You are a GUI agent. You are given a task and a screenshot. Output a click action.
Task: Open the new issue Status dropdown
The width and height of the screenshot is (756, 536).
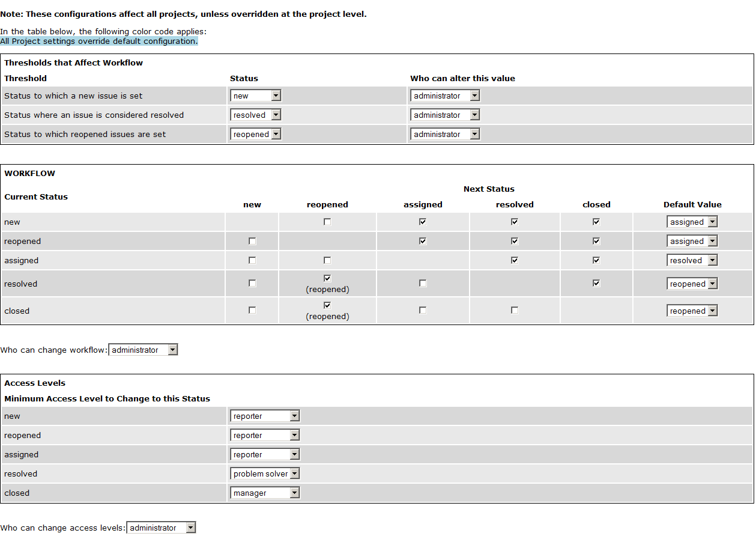(255, 96)
